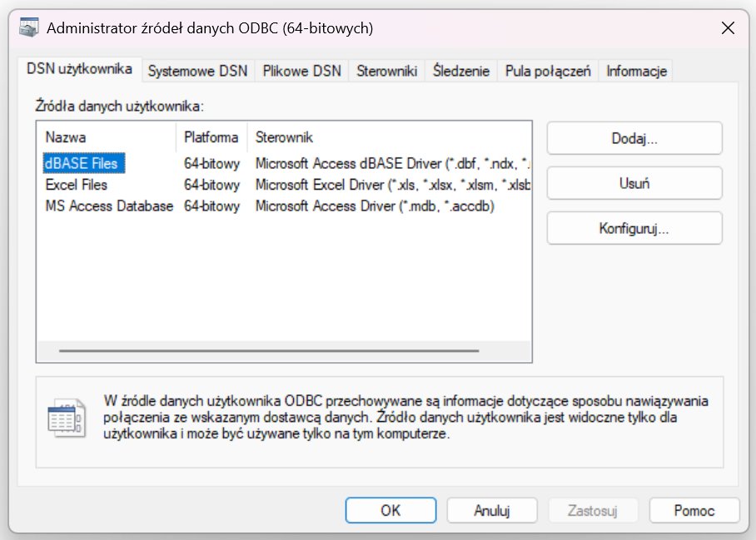756x540 pixels.
Task: Click the Dodaj... button
Action: click(x=634, y=138)
